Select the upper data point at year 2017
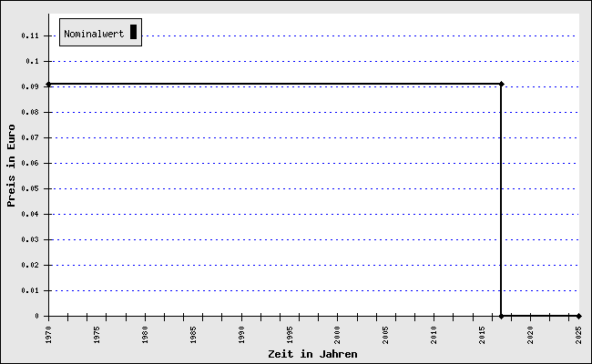Viewport: 592px width, 364px height. 502,85
